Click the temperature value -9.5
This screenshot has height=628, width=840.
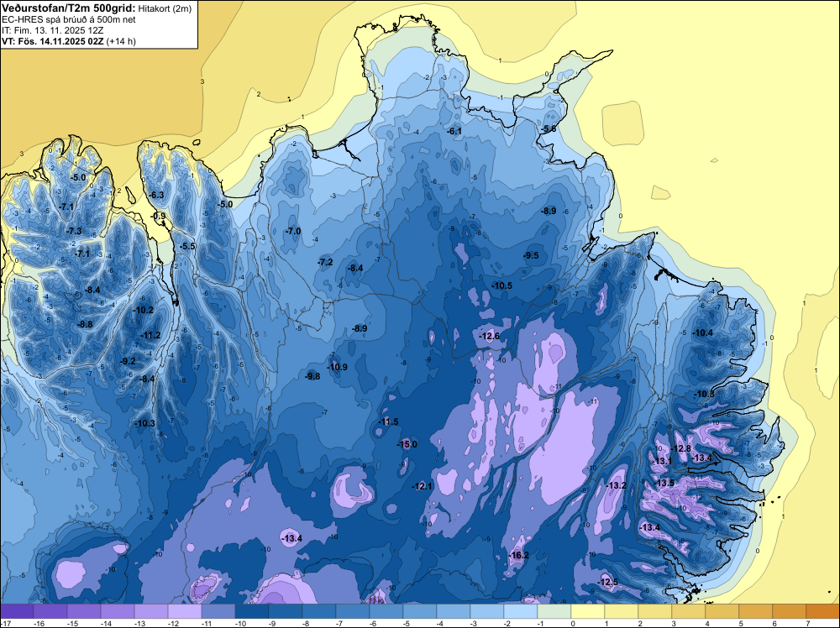pos(531,255)
